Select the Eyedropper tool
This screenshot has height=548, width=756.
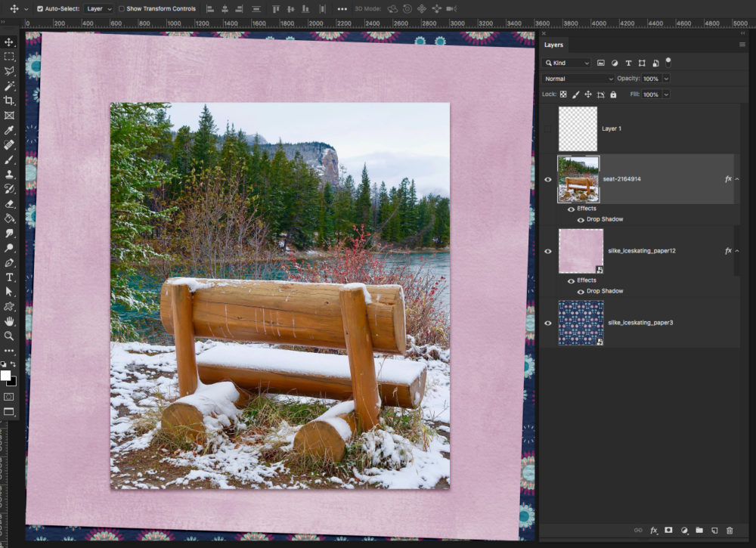click(x=9, y=130)
